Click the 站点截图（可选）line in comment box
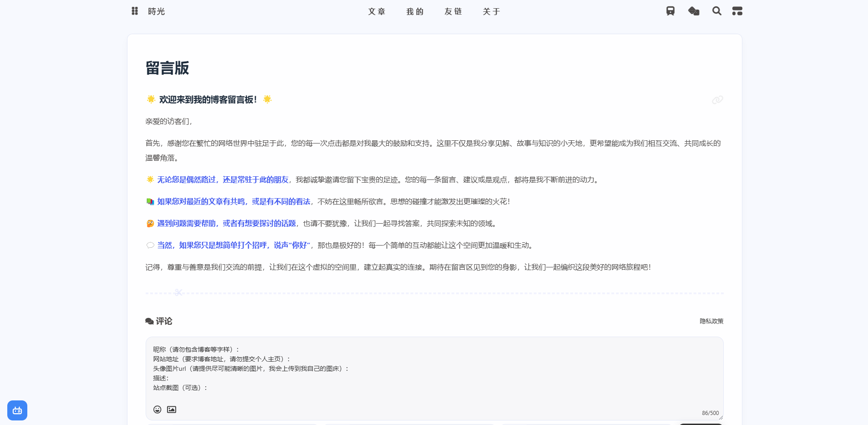 (180, 388)
